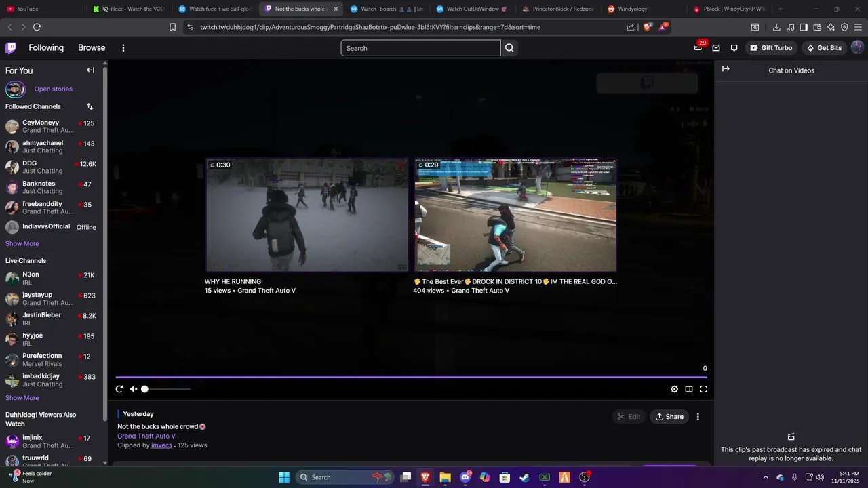868x488 pixels.
Task: Open the Brave Rewards triangle icon
Action: tap(663, 27)
